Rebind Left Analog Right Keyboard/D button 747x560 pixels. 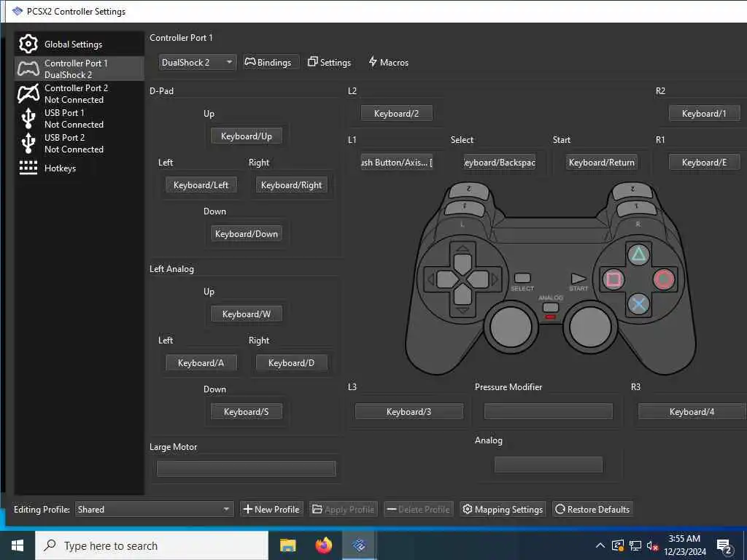click(292, 363)
